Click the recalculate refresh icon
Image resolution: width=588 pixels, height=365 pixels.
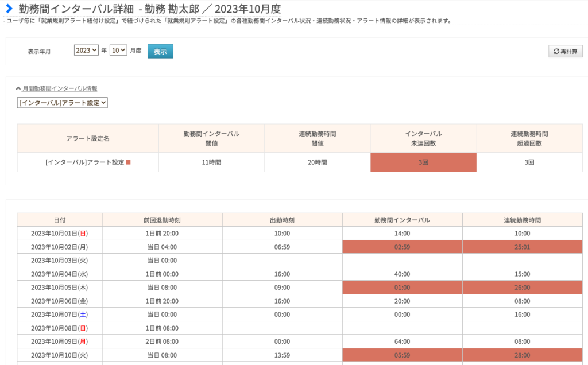(x=556, y=51)
